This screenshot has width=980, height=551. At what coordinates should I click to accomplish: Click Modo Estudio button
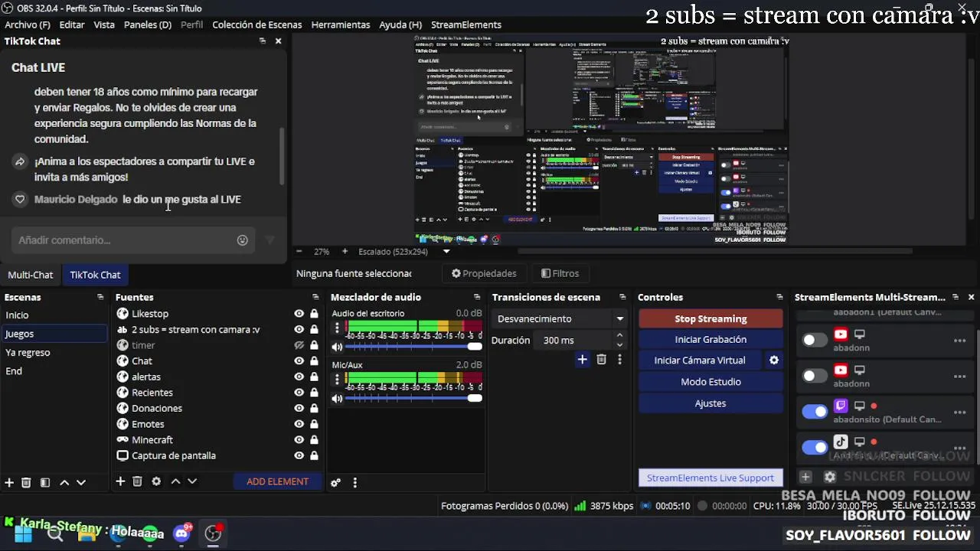tap(710, 381)
